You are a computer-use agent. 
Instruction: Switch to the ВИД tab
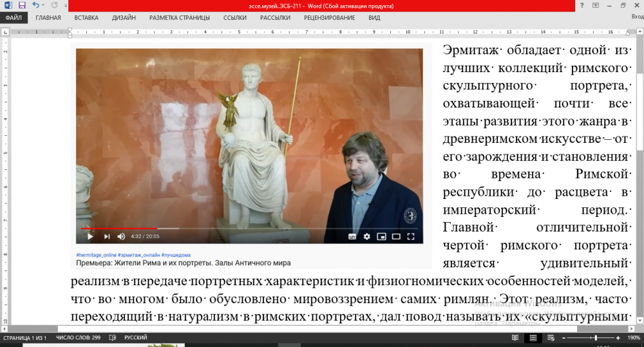374,17
